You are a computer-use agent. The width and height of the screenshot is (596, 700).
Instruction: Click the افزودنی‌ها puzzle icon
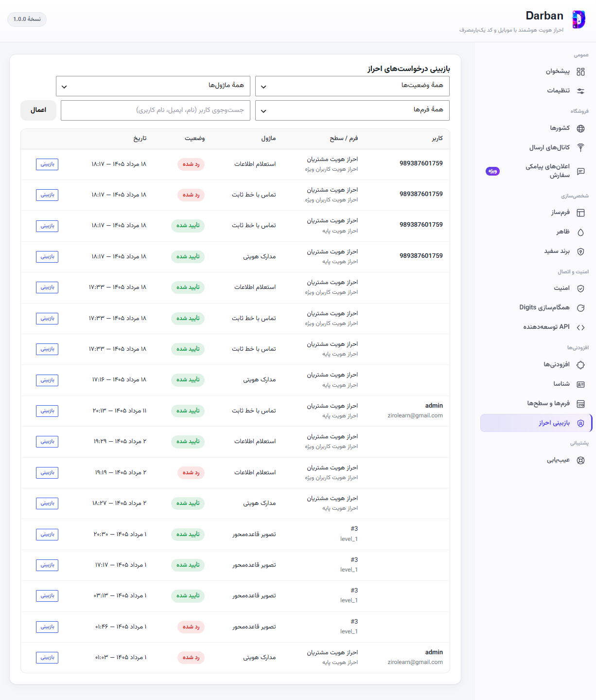click(580, 365)
